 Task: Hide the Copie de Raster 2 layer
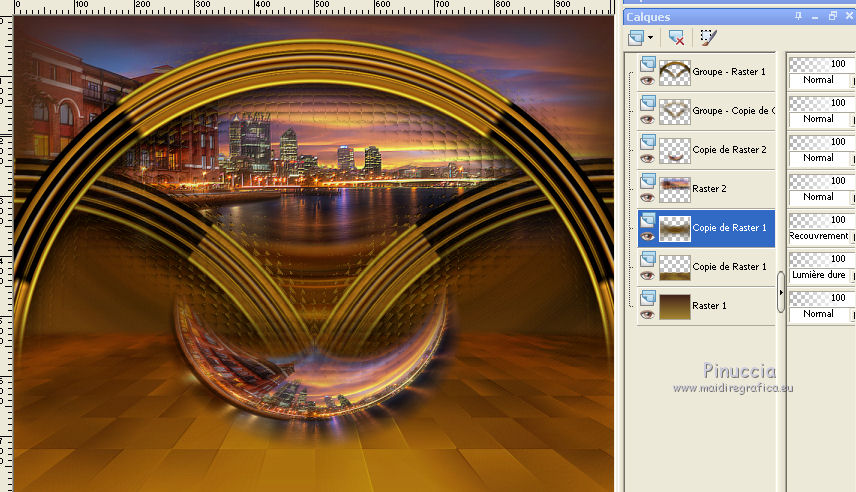(647, 159)
